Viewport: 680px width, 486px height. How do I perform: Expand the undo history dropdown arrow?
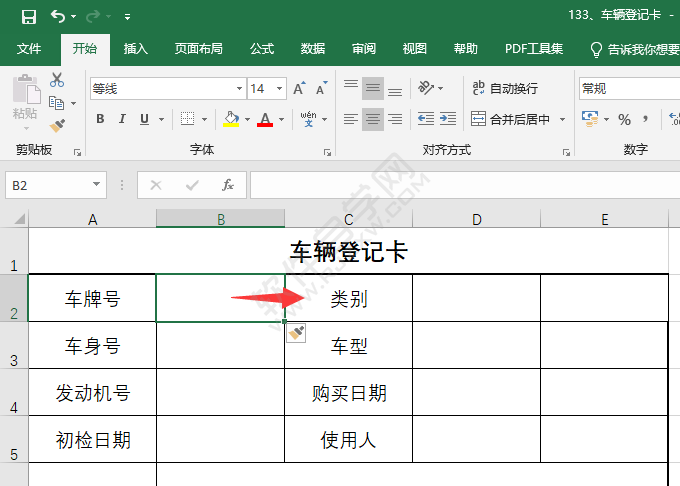73,17
